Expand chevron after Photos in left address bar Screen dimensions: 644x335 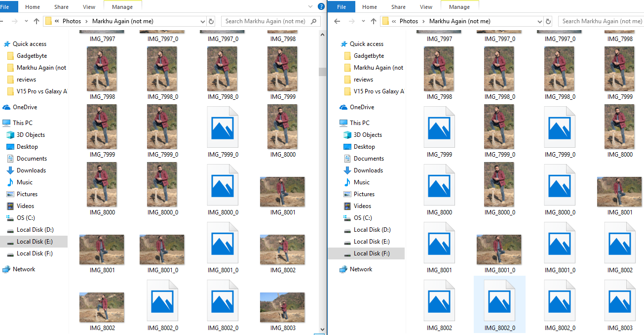(87, 21)
